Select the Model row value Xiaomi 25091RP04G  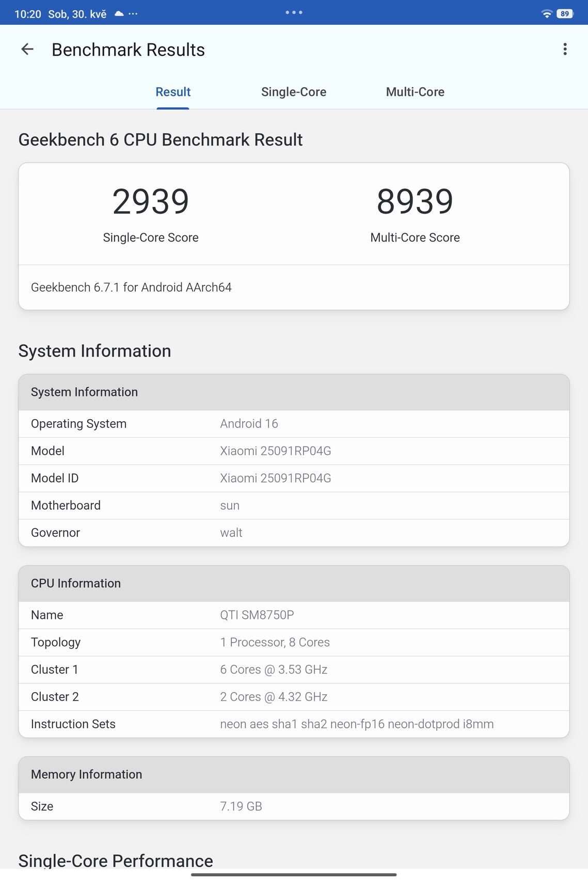pos(276,451)
